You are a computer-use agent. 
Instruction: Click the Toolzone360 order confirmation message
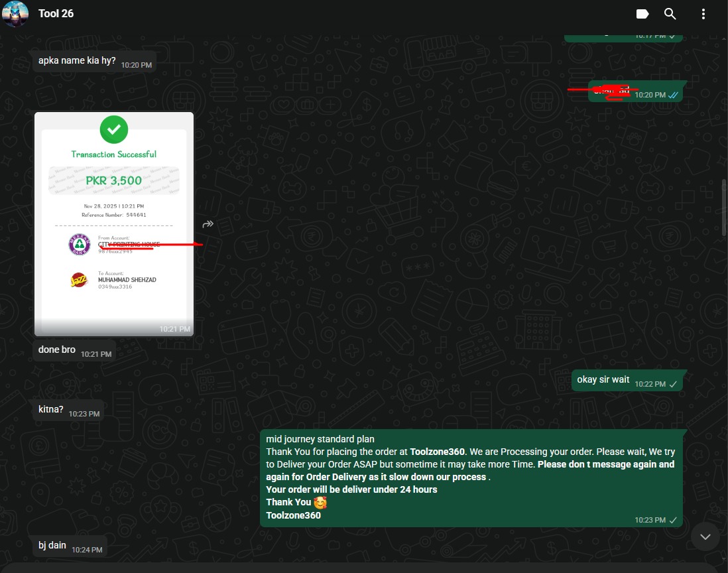(469, 477)
